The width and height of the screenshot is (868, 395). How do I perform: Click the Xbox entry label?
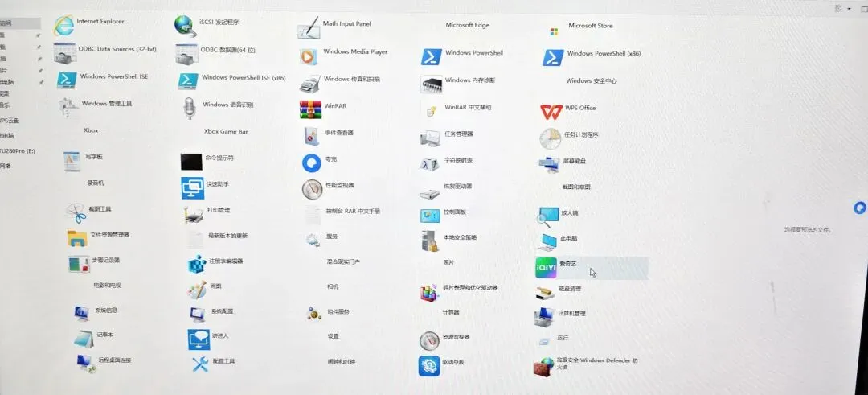click(x=91, y=130)
